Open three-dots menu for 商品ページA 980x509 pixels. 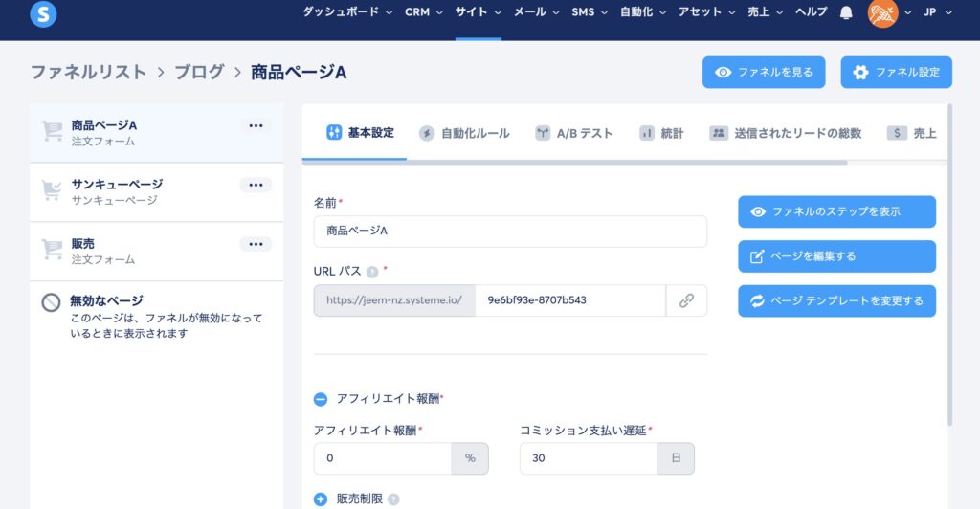point(256,126)
